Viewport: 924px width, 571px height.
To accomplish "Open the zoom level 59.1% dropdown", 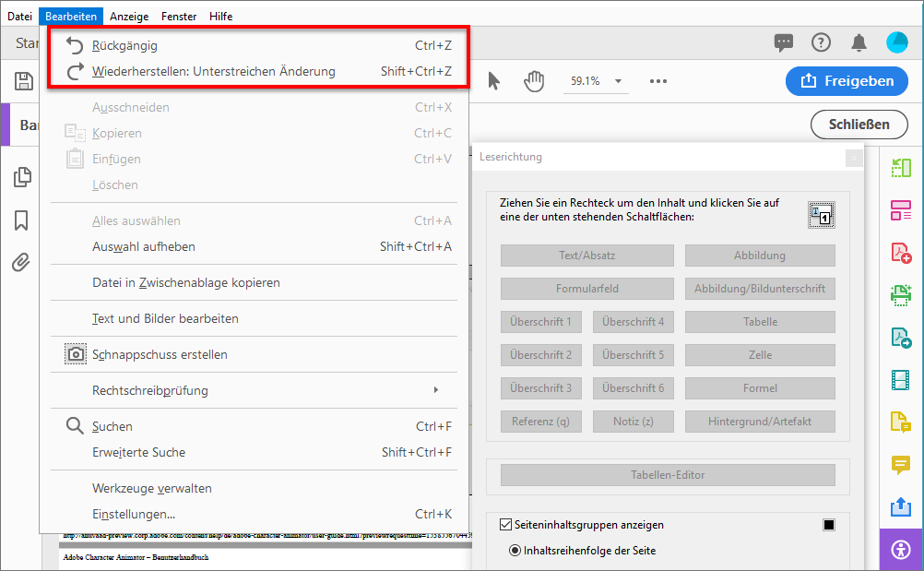I will 618,81.
